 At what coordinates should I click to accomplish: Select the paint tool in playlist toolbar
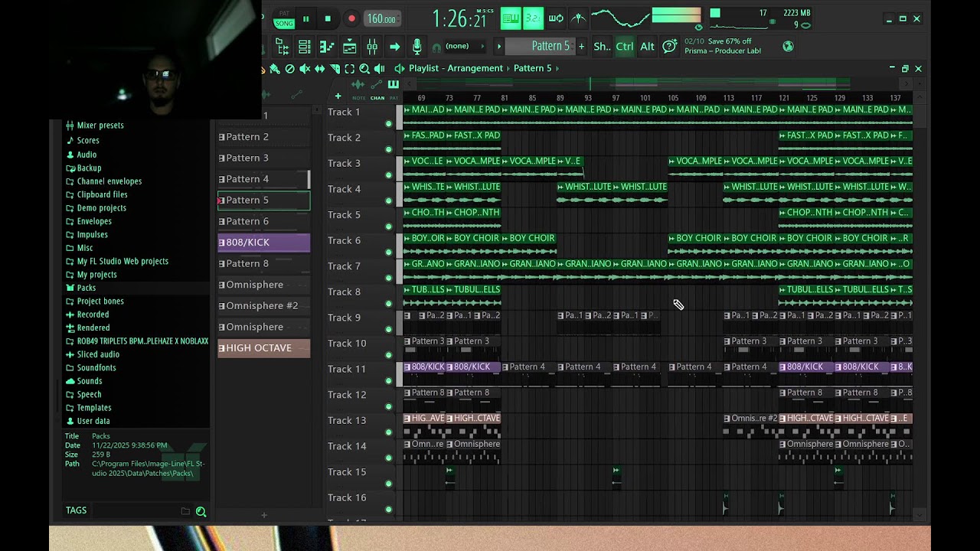(x=275, y=69)
